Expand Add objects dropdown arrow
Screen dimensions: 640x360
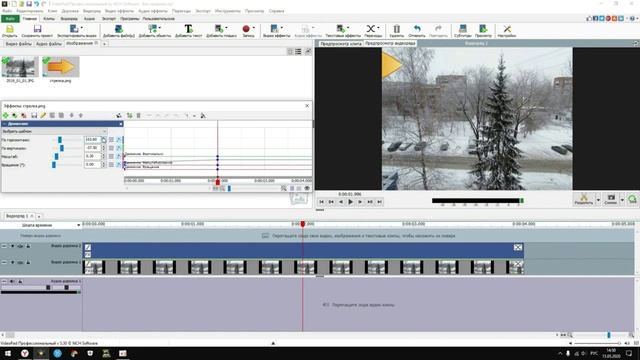[x=160, y=28]
